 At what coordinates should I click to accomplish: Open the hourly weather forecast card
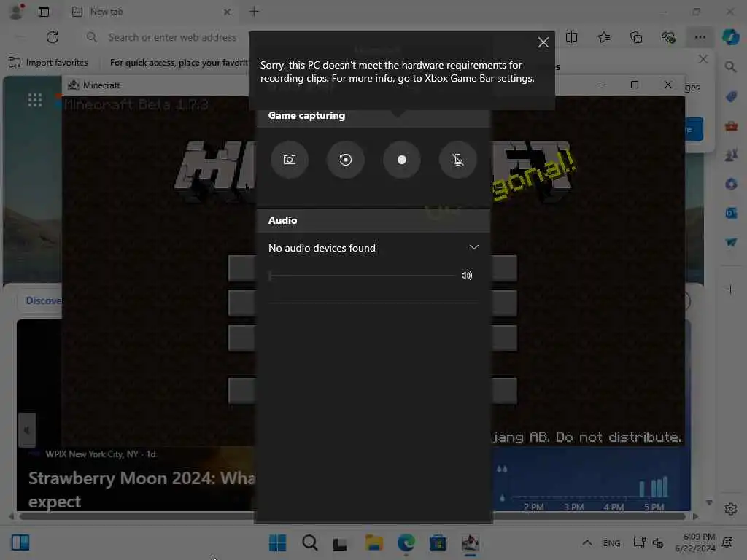tap(592, 480)
